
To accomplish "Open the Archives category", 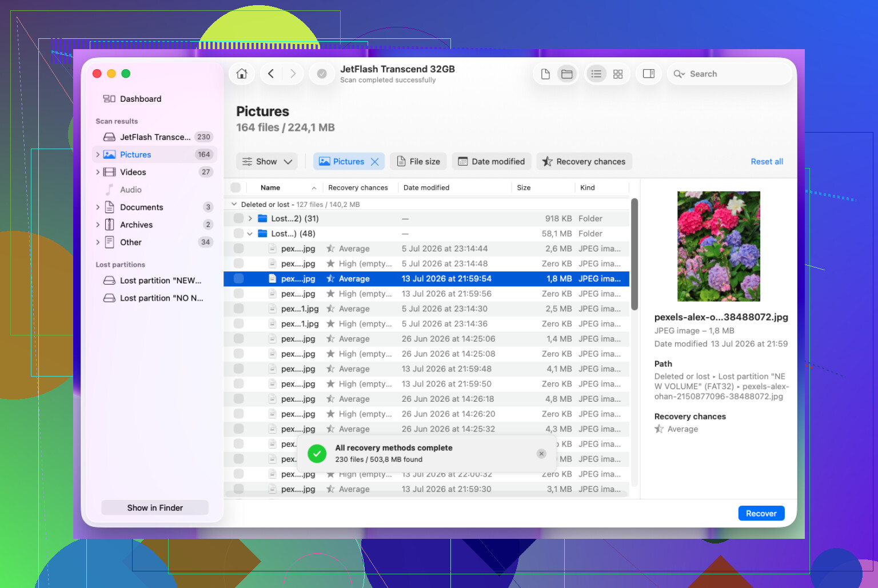I will (155, 225).
